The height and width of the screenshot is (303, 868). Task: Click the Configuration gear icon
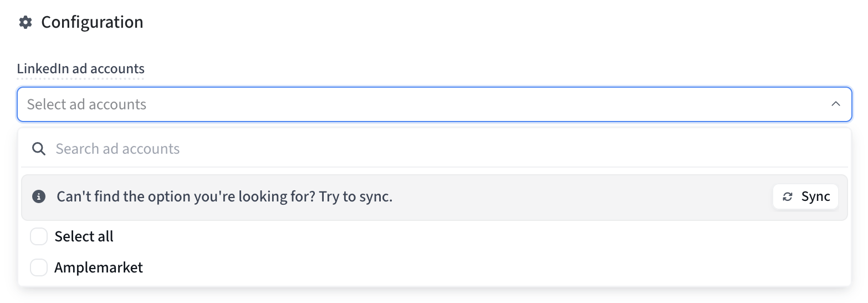tap(25, 23)
